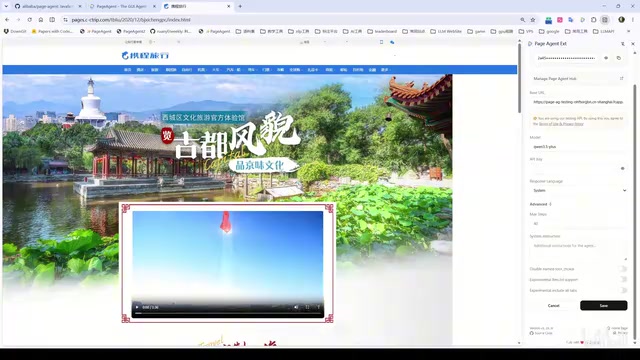Open Terms of Use & Privacy Notice link

561,124
